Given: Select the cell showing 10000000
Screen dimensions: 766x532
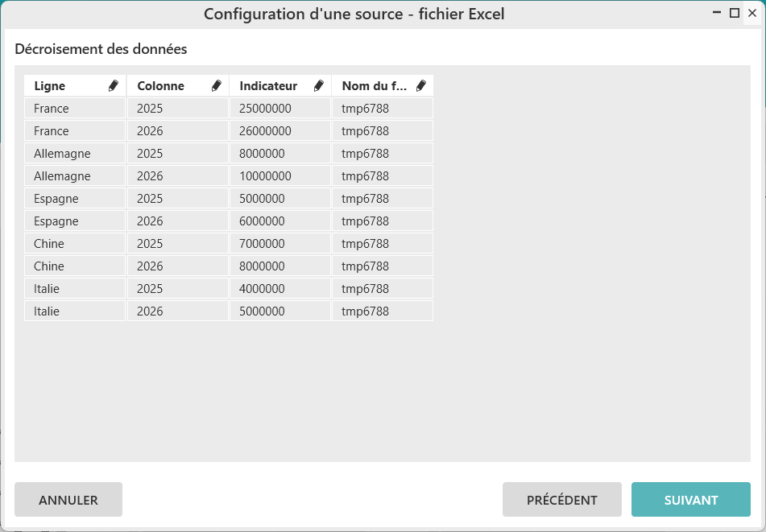Looking at the screenshot, I should click(265, 176).
